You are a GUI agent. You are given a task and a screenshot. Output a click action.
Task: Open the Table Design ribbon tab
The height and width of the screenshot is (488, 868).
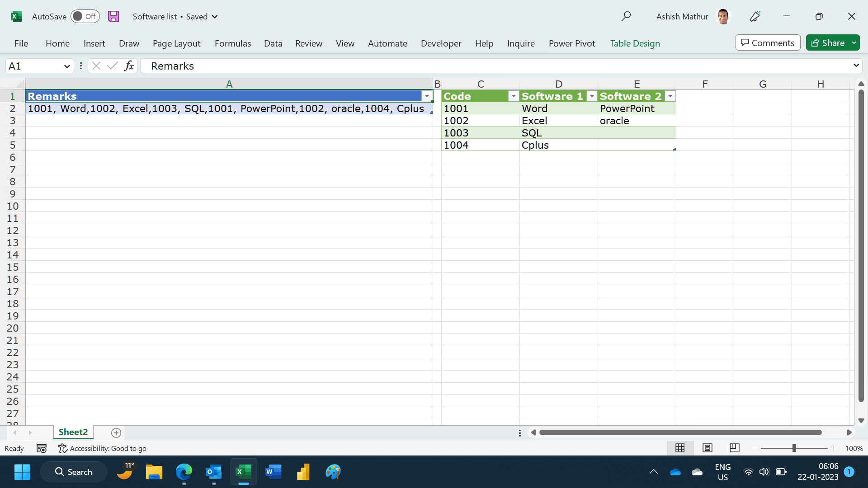coord(635,43)
